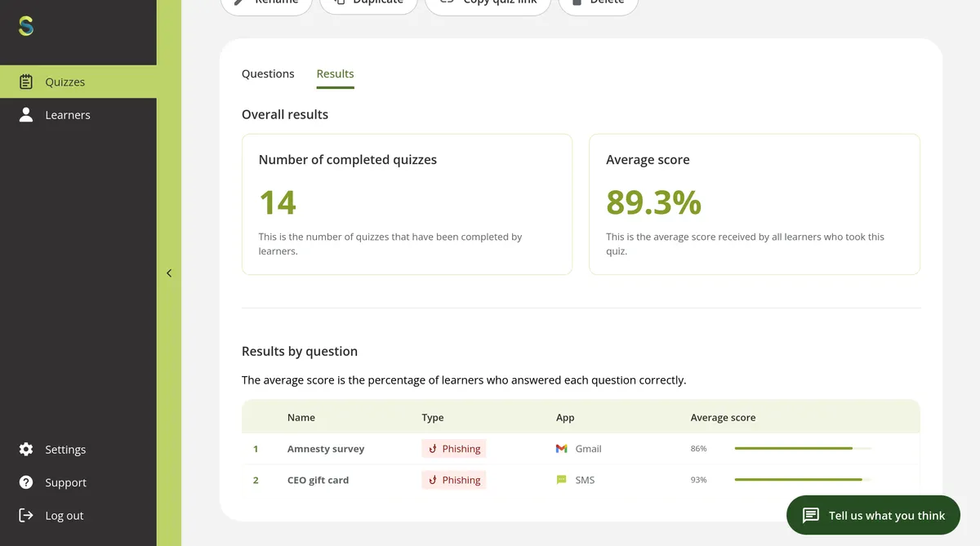Click the phishing hook icon for Amnesty survey
Screen dimensions: 980x546
[x=433, y=449]
